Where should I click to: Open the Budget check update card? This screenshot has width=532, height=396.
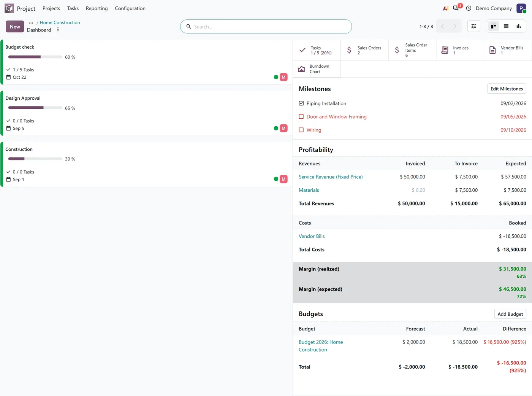pos(146,62)
